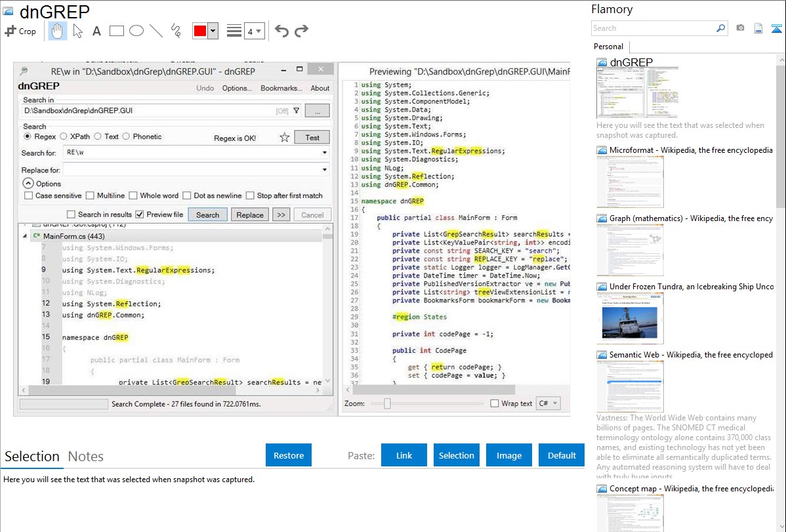Select the straight line tool
This screenshot has width=786, height=532.
(155, 31)
